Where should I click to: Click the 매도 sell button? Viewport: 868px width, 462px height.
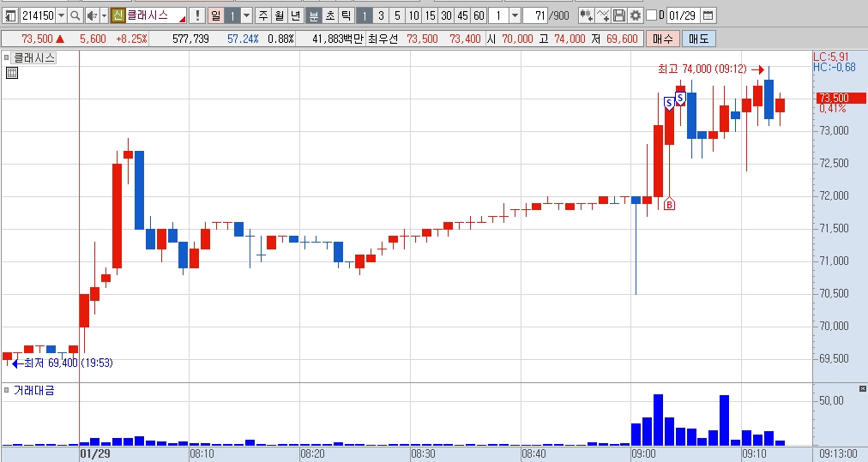[x=699, y=39]
